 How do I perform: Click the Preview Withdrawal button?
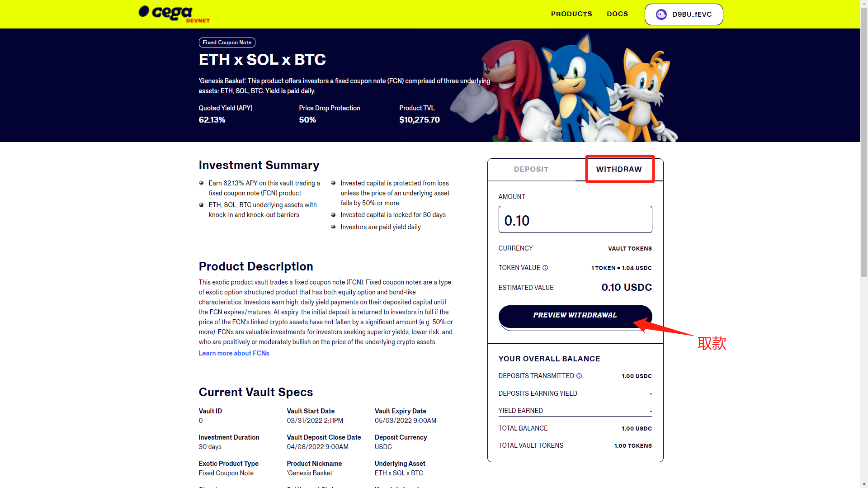pos(575,316)
